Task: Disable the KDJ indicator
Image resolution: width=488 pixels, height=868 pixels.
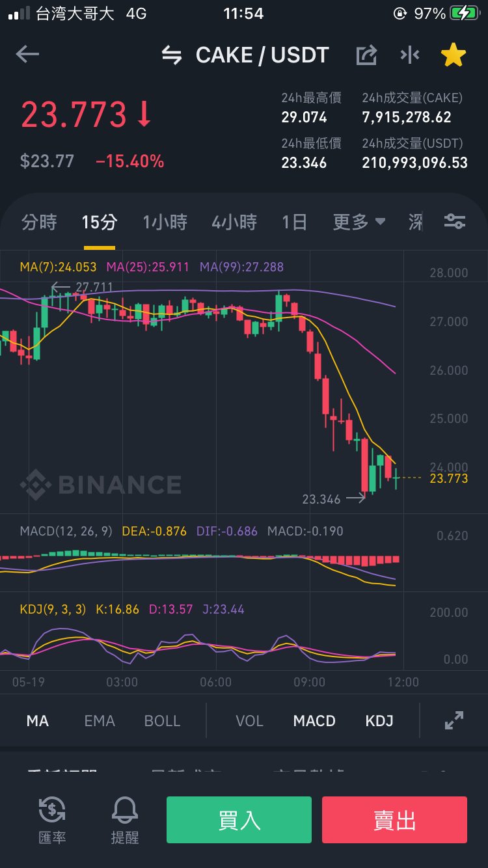Action: (379, 721)
